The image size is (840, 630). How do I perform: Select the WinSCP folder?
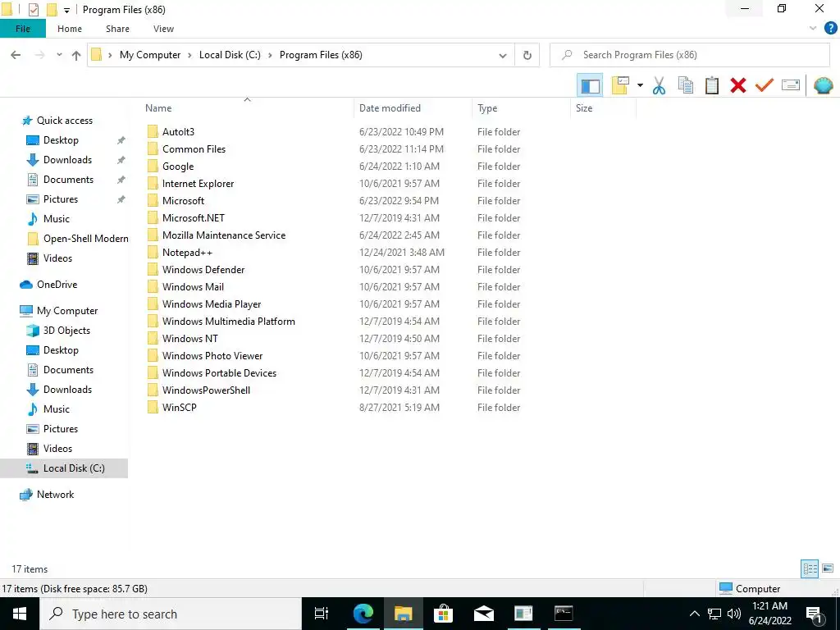coord(180,407)
